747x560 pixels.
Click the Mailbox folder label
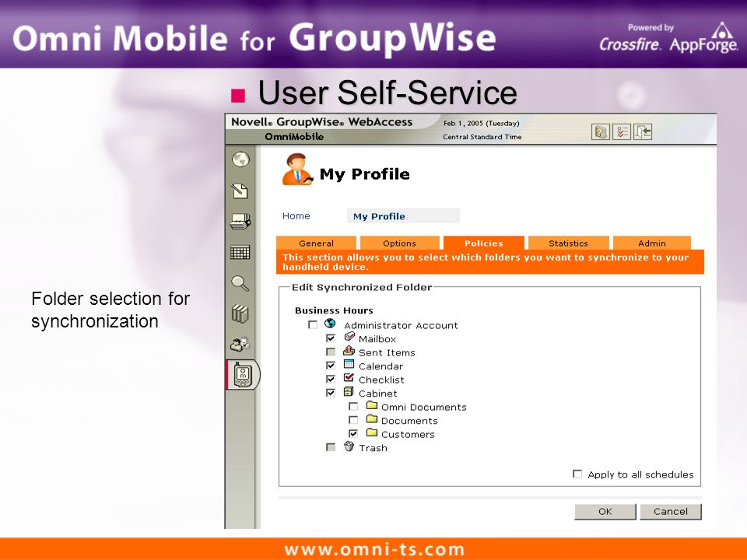tap(377, 339)
